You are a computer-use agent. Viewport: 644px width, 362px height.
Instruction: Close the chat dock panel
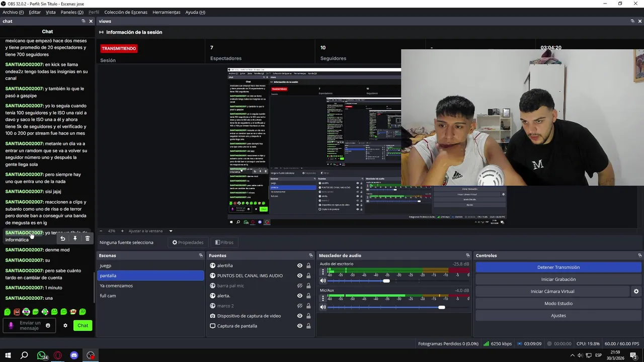[x=91, y=21]
